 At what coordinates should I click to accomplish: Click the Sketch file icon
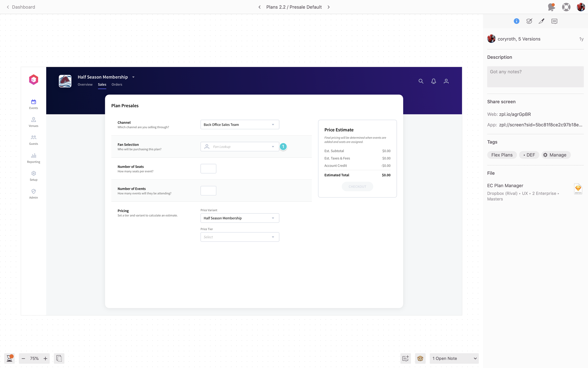[578, 189]
